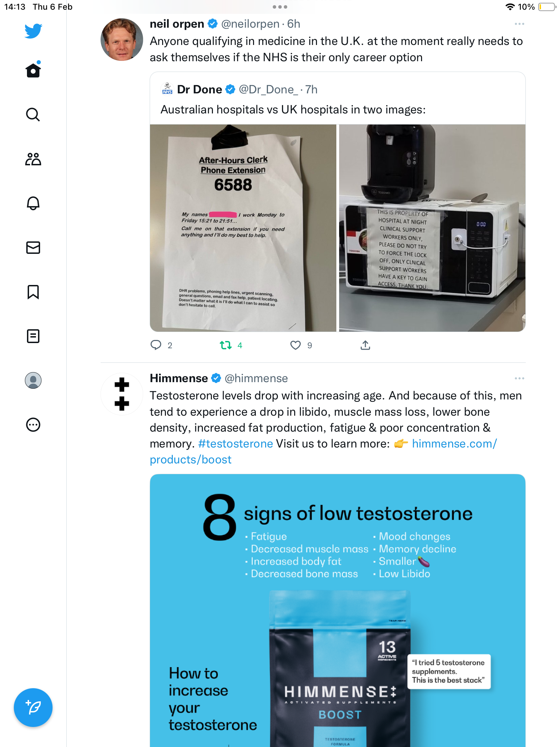Open the himmense.com/products/boost link
The width and height of the screenshot is (560, 747).
tap(323, 452)
